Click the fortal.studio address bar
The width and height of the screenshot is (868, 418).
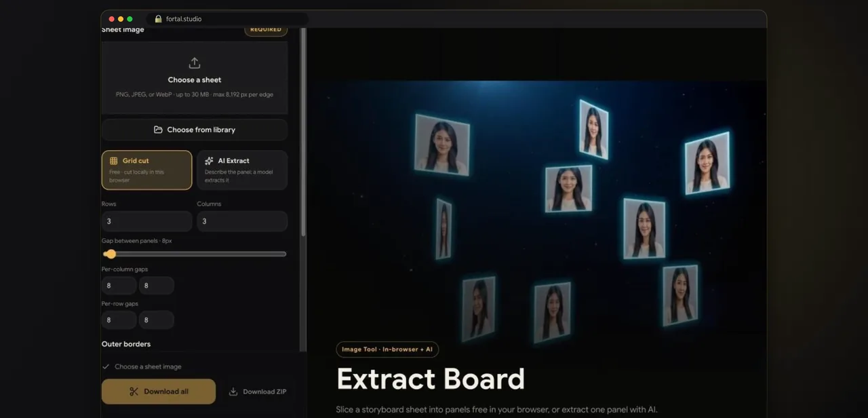[x=227, y=19]
